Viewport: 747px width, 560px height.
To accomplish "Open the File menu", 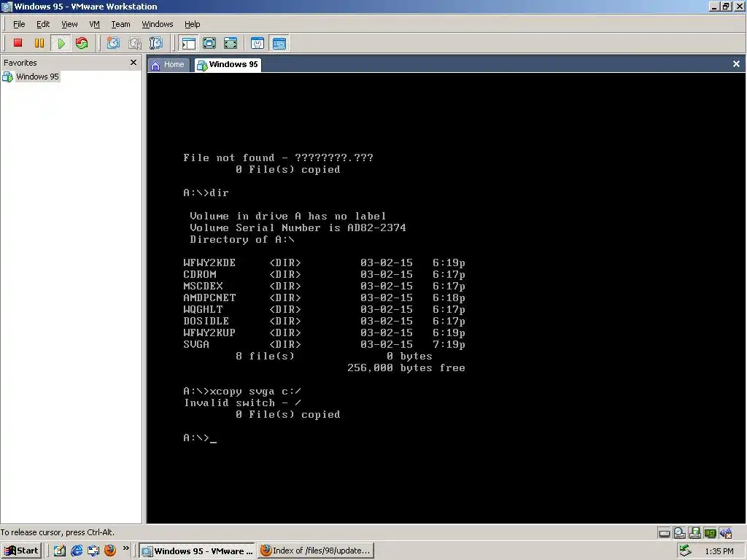I will 19,24.
